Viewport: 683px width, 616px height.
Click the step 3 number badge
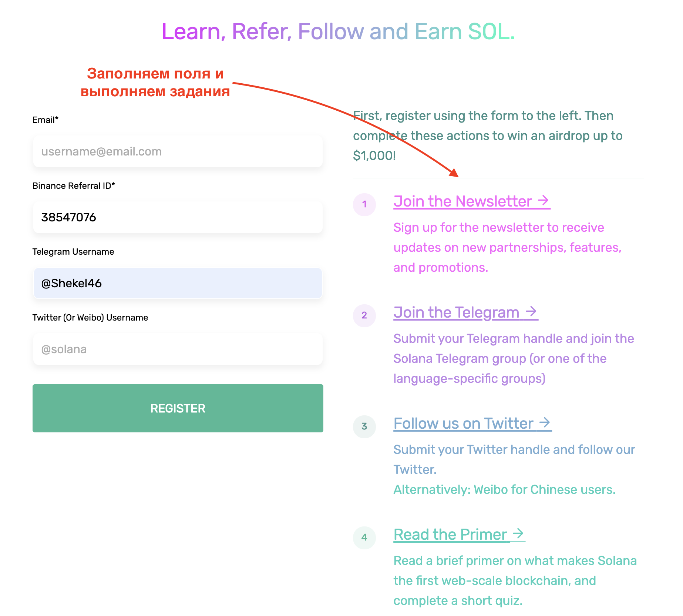click(364, 426)
